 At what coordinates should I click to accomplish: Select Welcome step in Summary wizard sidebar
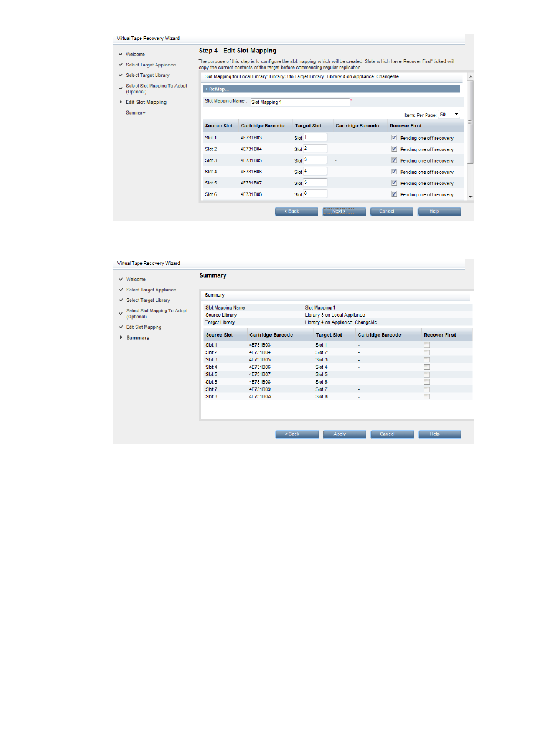[x=136, y=279]
